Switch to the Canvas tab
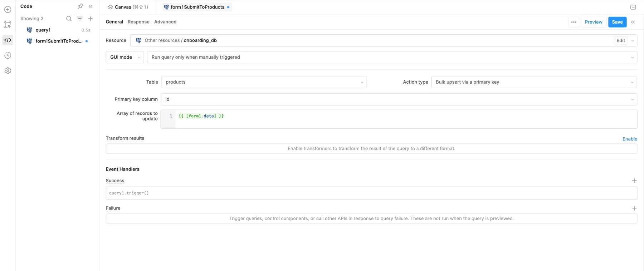 [x=128, y=7]
